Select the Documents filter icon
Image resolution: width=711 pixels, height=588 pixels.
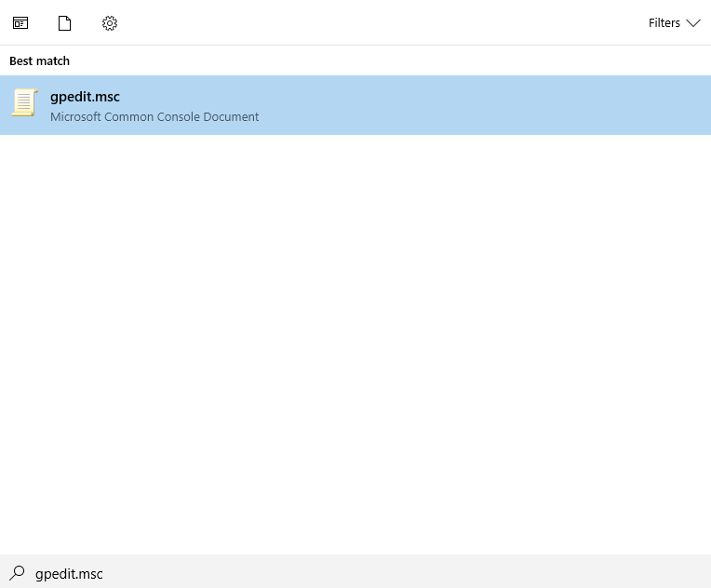(64, 23)
